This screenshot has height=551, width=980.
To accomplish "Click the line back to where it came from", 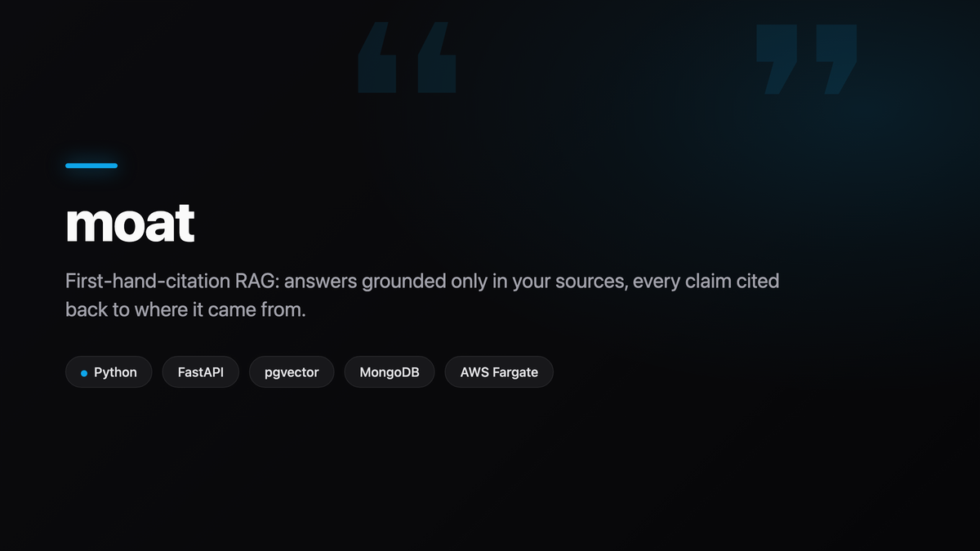I will point(185,310).
